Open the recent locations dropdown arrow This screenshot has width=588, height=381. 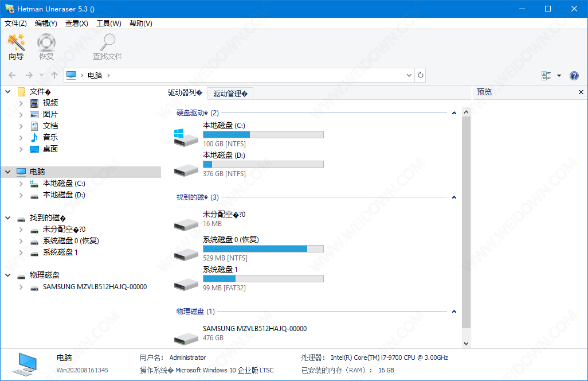tap(42, 75)
